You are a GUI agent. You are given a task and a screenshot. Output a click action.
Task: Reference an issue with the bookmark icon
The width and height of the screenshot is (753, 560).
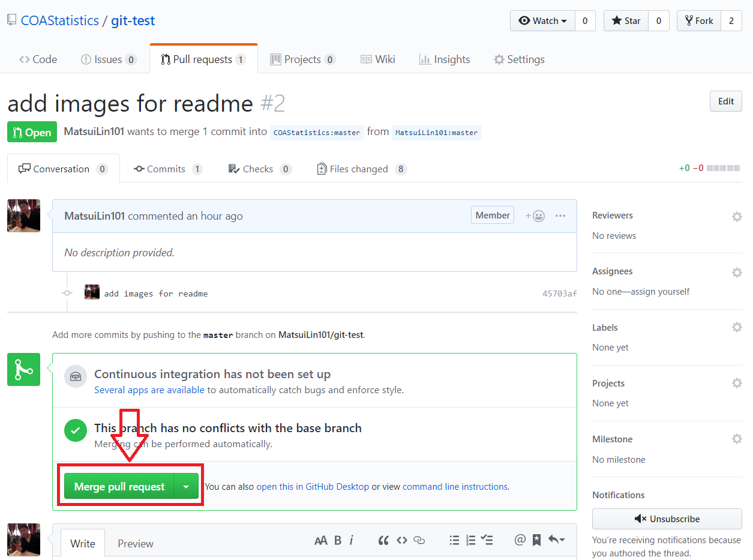(536, 540)
